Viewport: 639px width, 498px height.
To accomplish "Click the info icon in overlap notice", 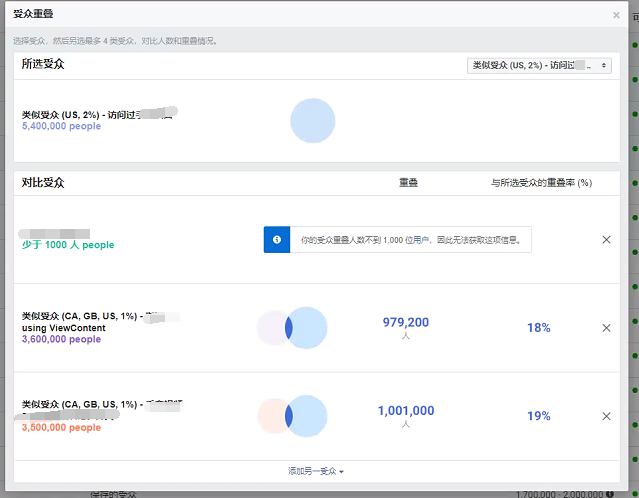I will 277,240.
